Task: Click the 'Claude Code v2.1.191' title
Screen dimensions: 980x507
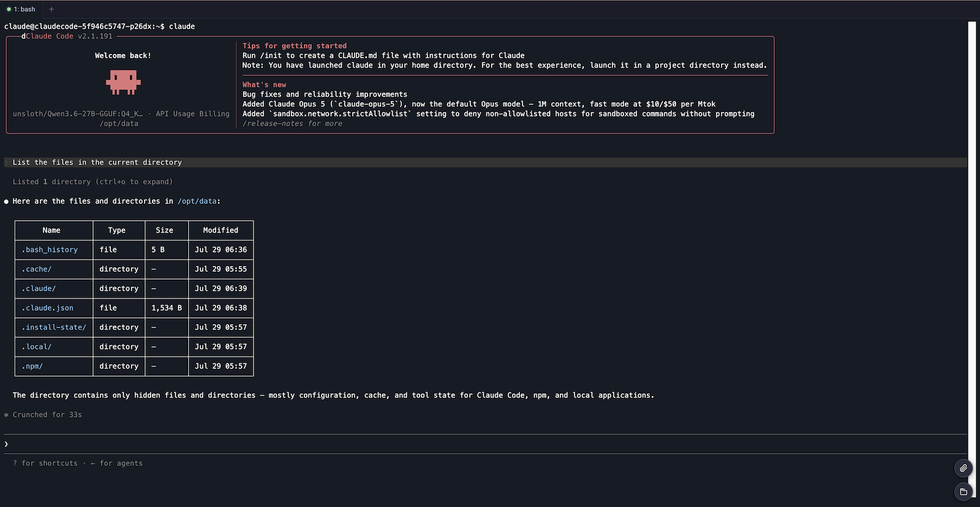Action: 69,36
